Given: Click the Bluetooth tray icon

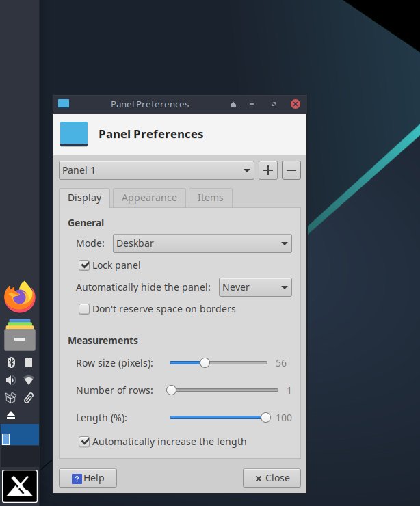Looking at the screenshot, I should coord(11,362).
